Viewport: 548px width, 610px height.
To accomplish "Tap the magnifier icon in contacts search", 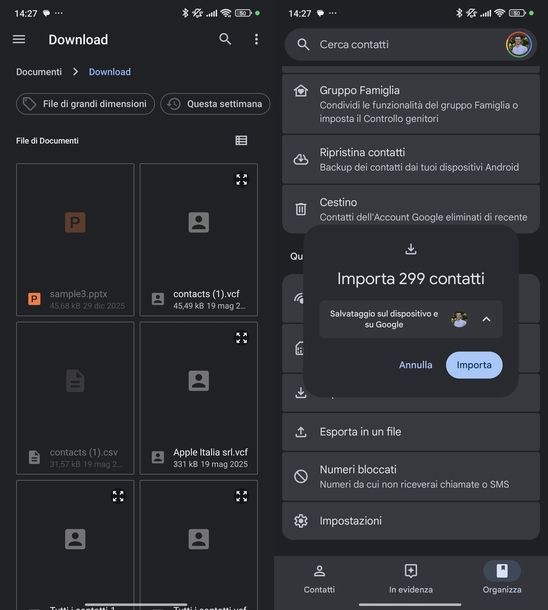I will coord(303,44).
